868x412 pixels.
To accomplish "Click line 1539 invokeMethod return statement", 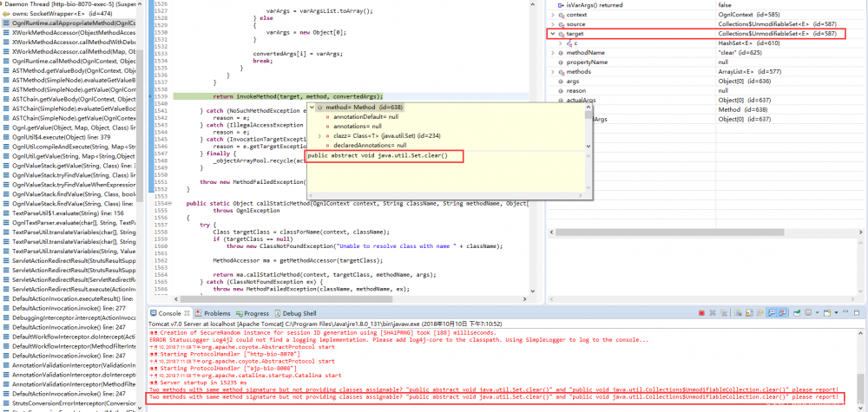I will [298, 96].
